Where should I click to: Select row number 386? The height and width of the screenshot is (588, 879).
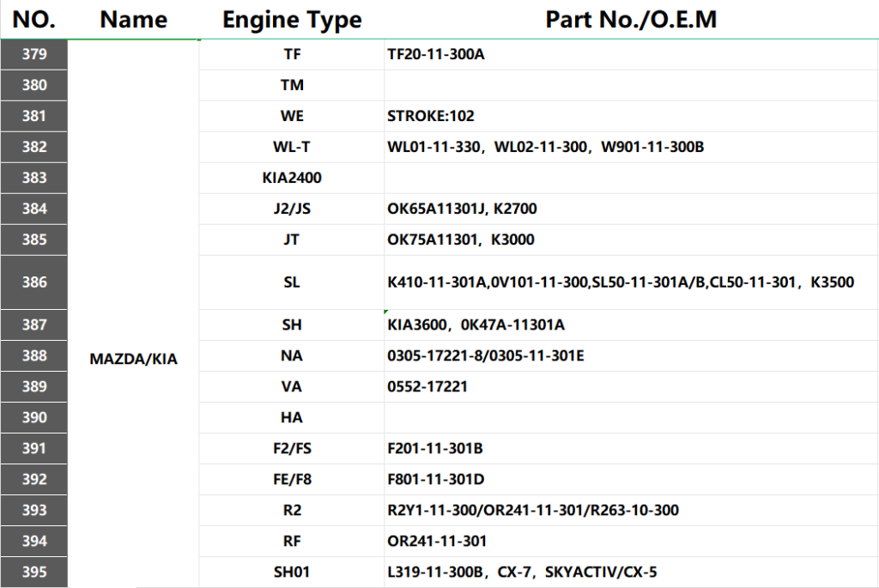tap(33, 282)
